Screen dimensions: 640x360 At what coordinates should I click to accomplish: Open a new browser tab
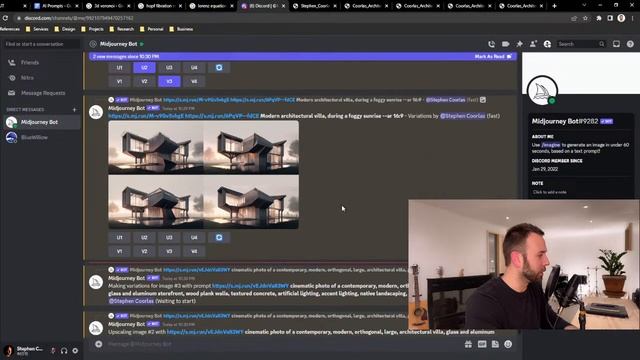click(554, 6)
